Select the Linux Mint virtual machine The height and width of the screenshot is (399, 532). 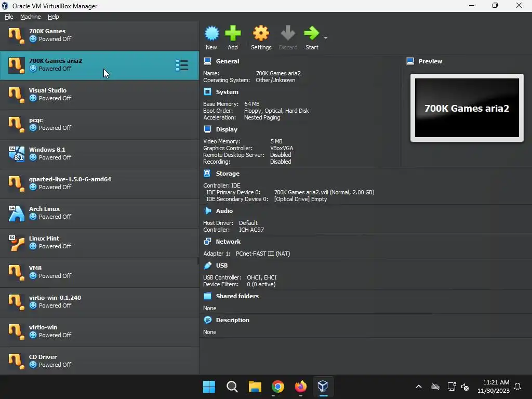pyautogui.click(x=99, y=243)
